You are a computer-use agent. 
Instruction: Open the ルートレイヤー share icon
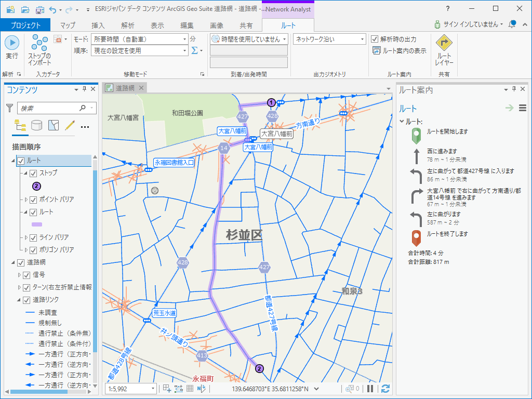pyautogui.click(x=444, y=43)
